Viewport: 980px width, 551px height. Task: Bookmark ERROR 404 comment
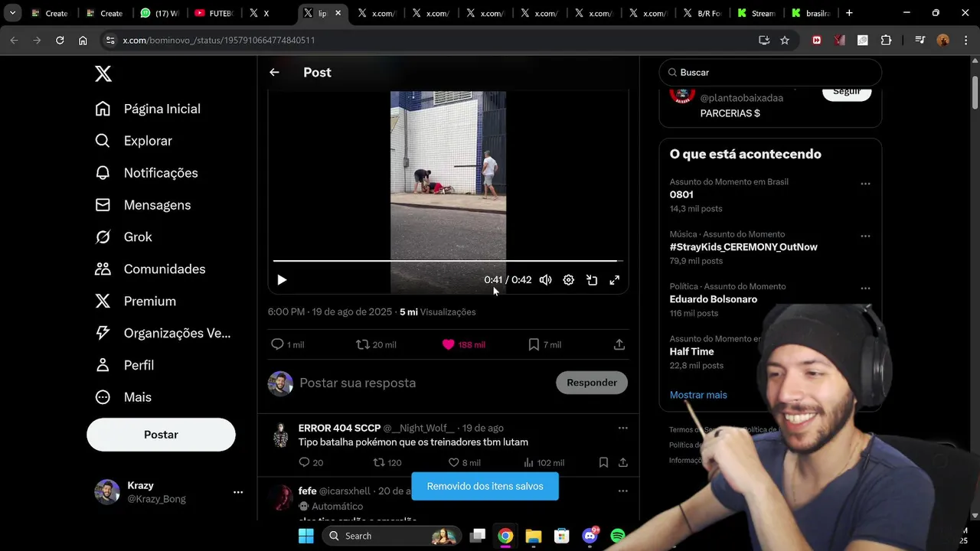[603, 462]
